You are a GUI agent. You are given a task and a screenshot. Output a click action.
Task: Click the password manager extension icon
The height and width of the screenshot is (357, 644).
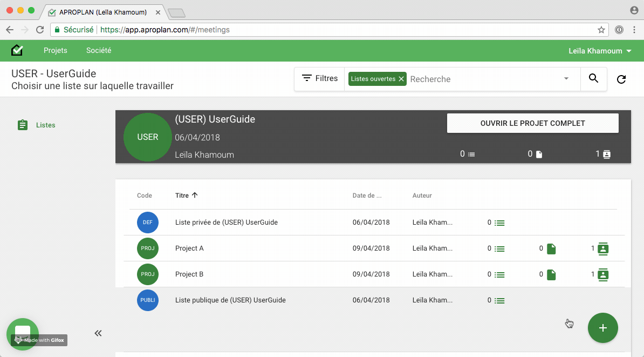[619, 30]
